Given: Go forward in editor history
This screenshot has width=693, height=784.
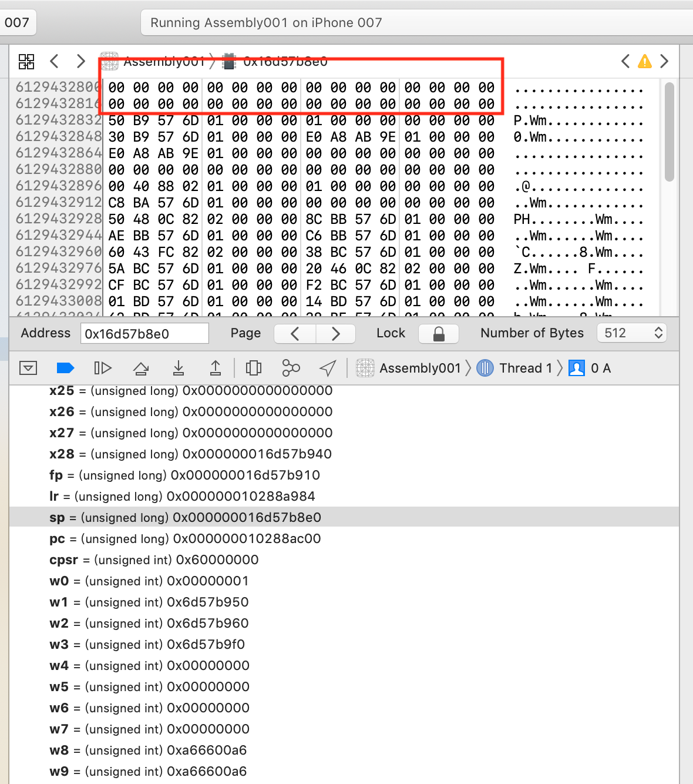Looking at the screenshot, I should 81,61.
